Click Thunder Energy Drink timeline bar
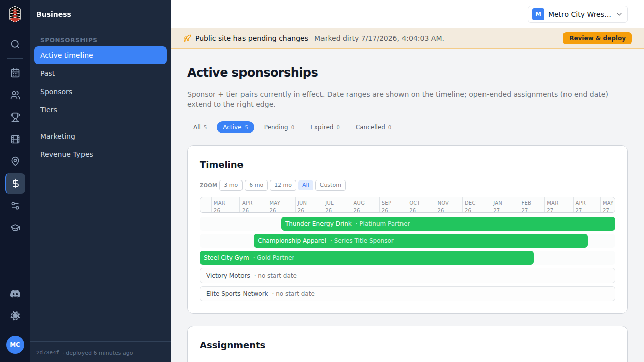Image resolution: width=644 pixels, height=362 pixels. [448, 224]
